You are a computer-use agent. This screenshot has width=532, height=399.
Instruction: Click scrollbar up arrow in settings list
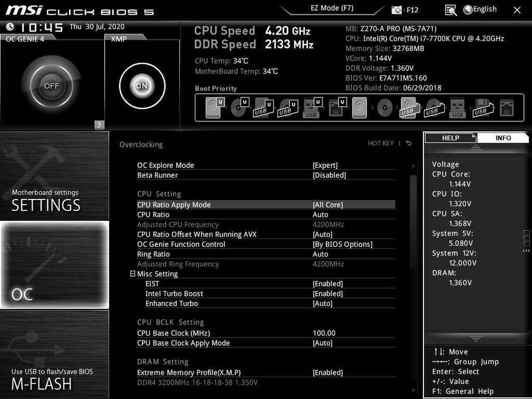tap(413, 166)
